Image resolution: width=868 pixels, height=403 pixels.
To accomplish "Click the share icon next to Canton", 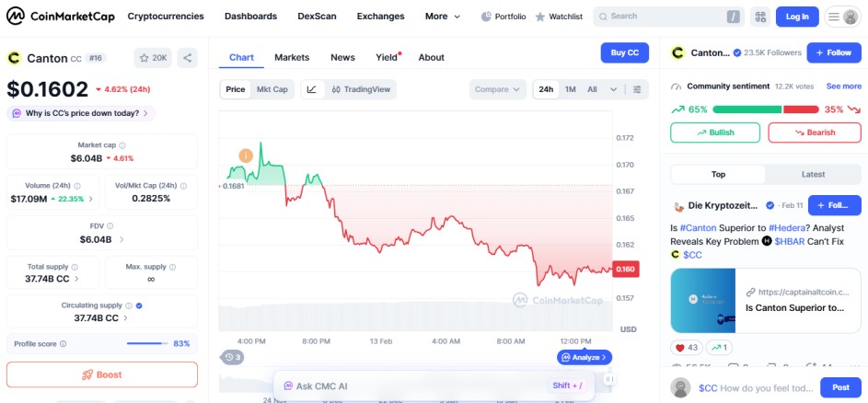I will 187,58.
